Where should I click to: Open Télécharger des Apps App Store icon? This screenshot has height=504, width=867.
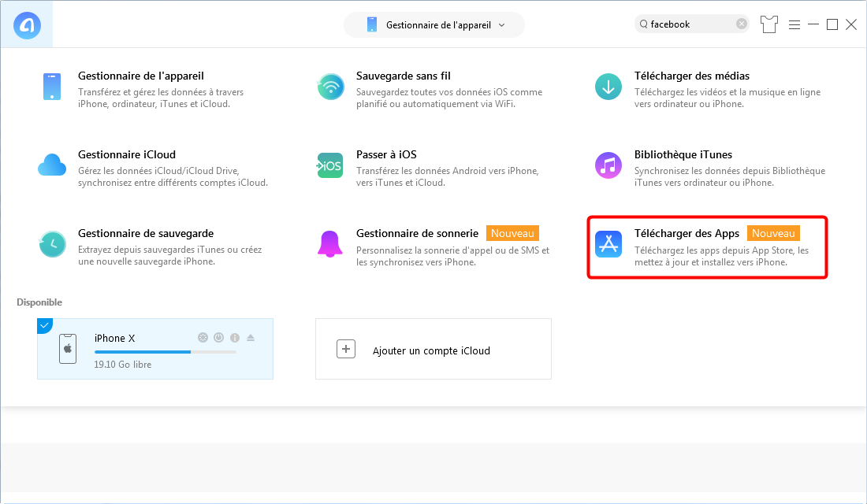608,244
